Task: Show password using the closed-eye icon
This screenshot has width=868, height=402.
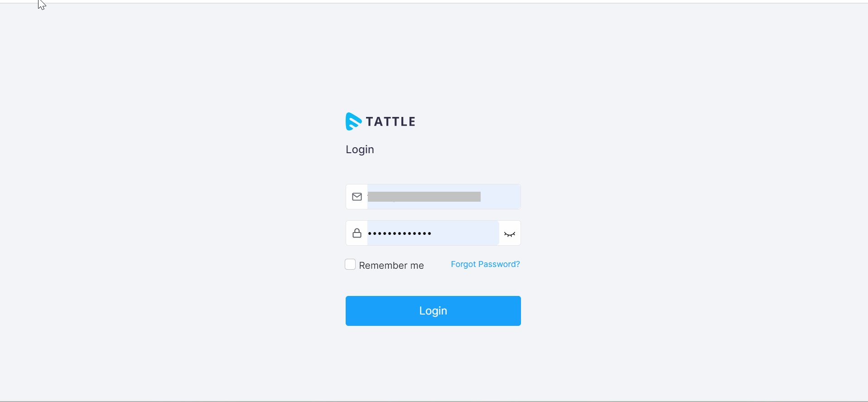Action: (x=510, y=234)
